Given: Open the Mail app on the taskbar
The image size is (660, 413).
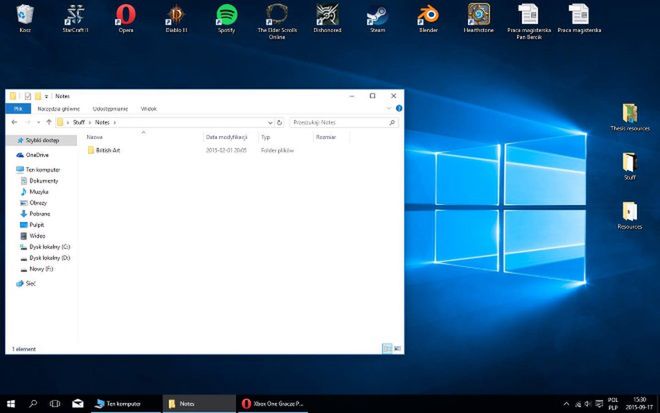Looking at the screenshot, I should coord(77,404).
